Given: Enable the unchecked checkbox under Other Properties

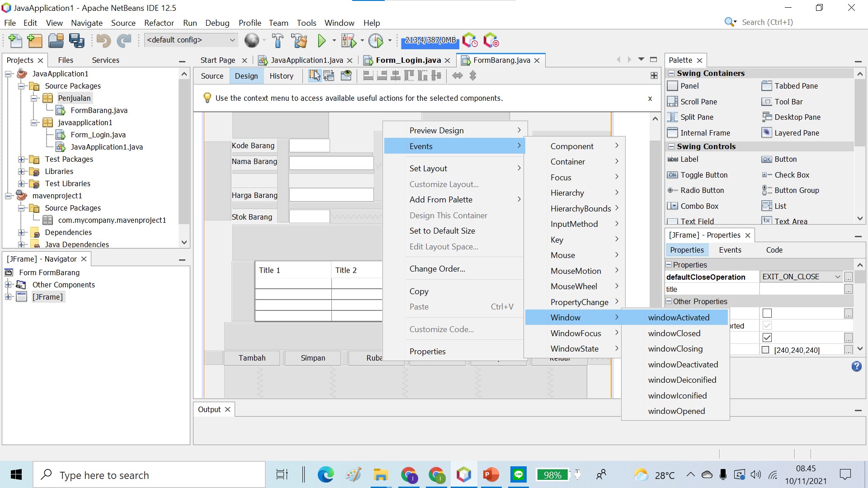Looking at the screenshot, I should coord(767,313).
